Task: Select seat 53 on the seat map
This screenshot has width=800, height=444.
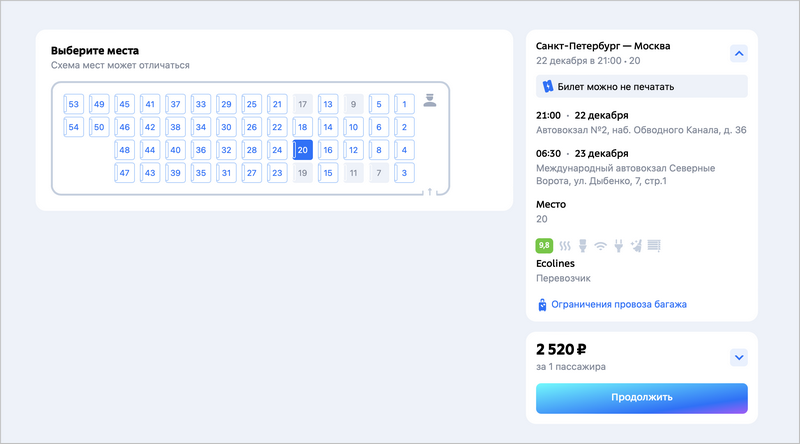Action: click(73, 104)
